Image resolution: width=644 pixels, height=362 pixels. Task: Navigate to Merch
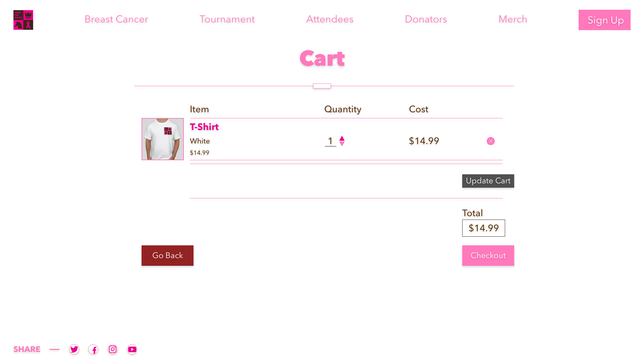click(513, 19)
